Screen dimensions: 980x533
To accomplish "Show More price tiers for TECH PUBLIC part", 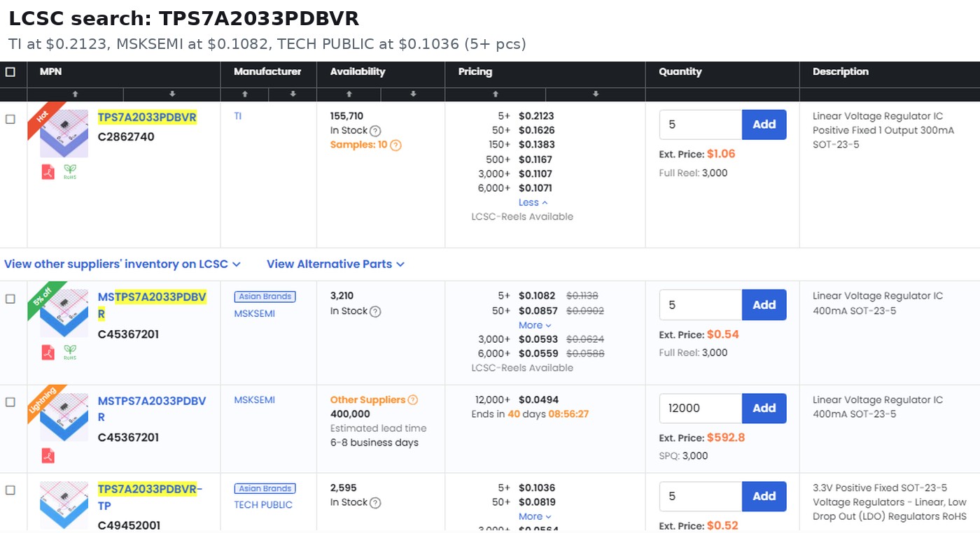I will click(x=535, y=517).
